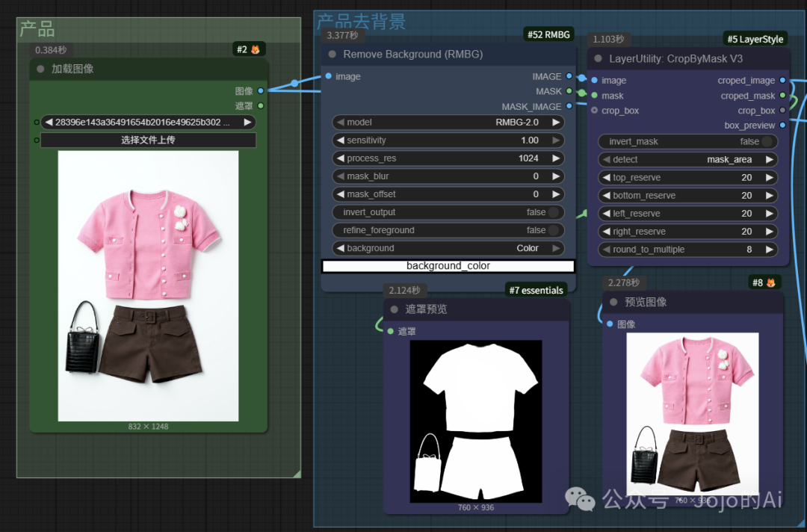
Task: Click the crop_box output socket
Action: tap(783, 110)
